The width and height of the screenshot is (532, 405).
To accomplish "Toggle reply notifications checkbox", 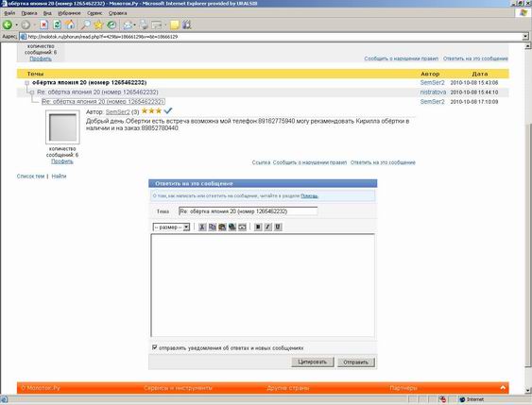I will 155,347.
